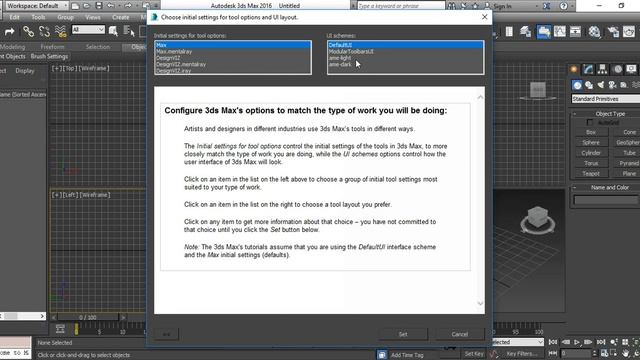This screenshot has width=640, height=360.
Task: Select Cameras category in Create panel
Action: click(612, 85)
